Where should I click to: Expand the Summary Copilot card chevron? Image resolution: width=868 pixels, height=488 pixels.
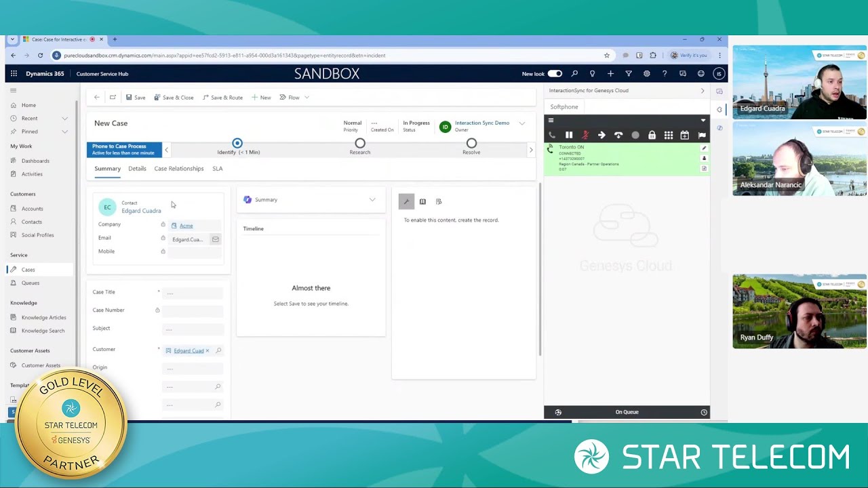(x=372, y=200)
